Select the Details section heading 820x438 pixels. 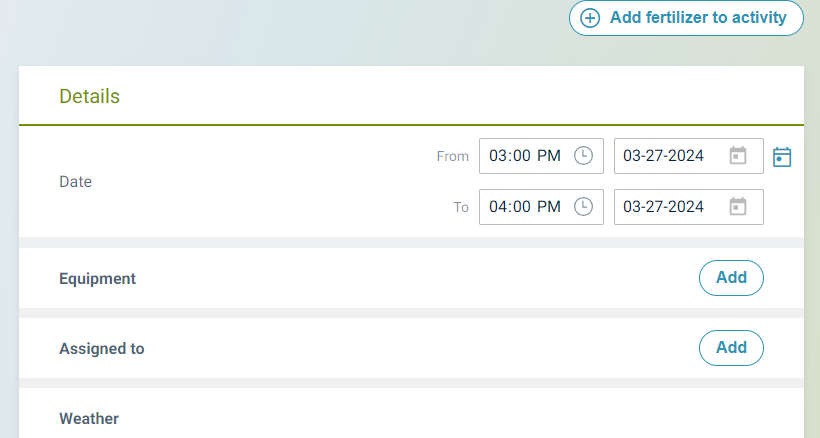(x=89, y=97)
